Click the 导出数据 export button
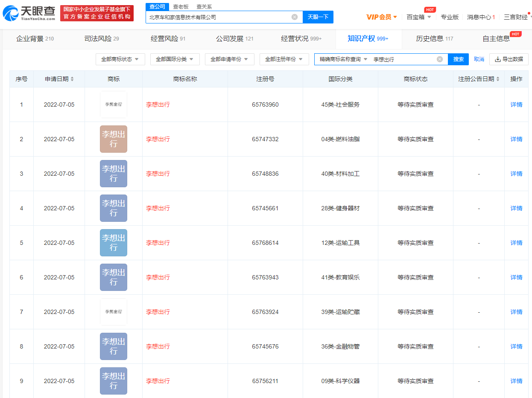 (509, 59)
